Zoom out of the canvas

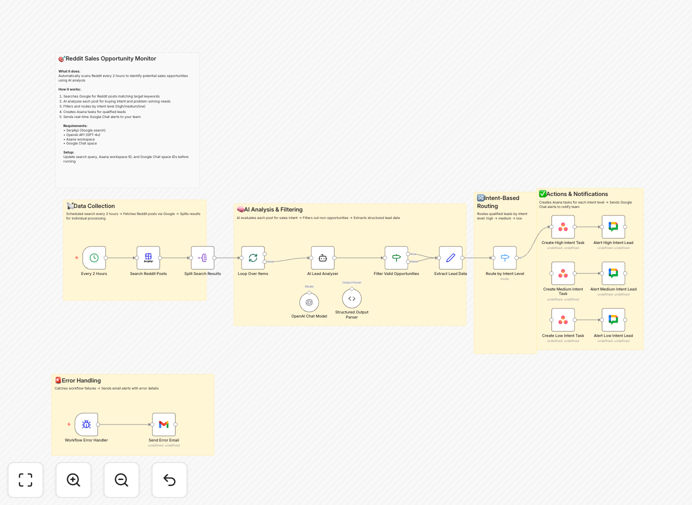pos(121,480)
